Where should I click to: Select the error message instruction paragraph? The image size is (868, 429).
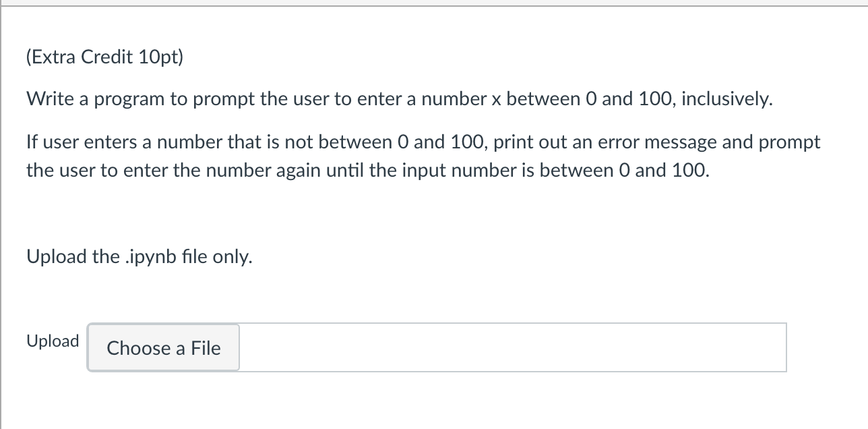[x=423, y=156]
